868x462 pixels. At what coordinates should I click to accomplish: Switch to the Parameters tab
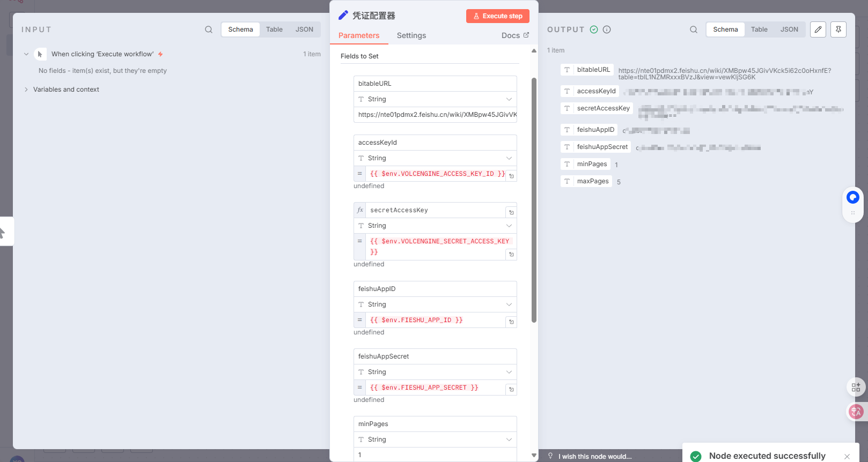pyautogui.click(x=359, y=35)
